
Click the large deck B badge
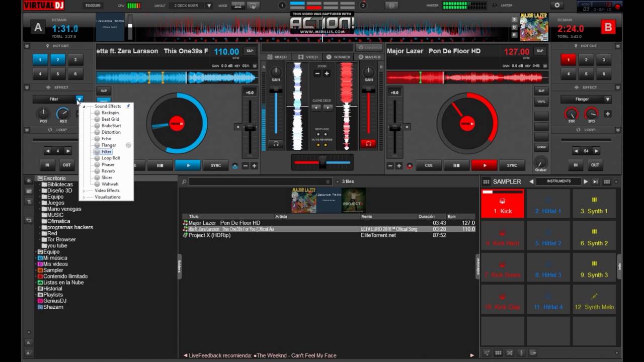[x=608, y=28]
